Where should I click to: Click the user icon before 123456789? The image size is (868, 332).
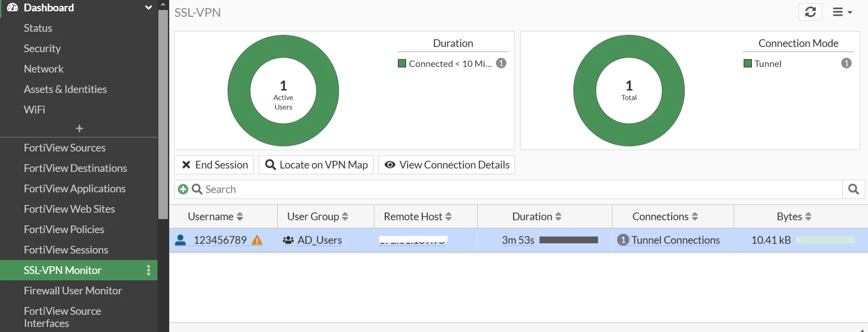[x=181, y=240]
